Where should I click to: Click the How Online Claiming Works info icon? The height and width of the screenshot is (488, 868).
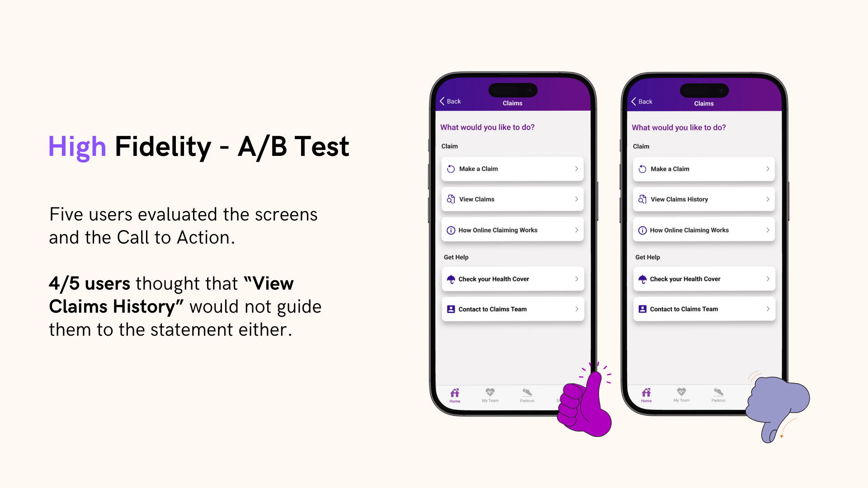click(451, 230)
